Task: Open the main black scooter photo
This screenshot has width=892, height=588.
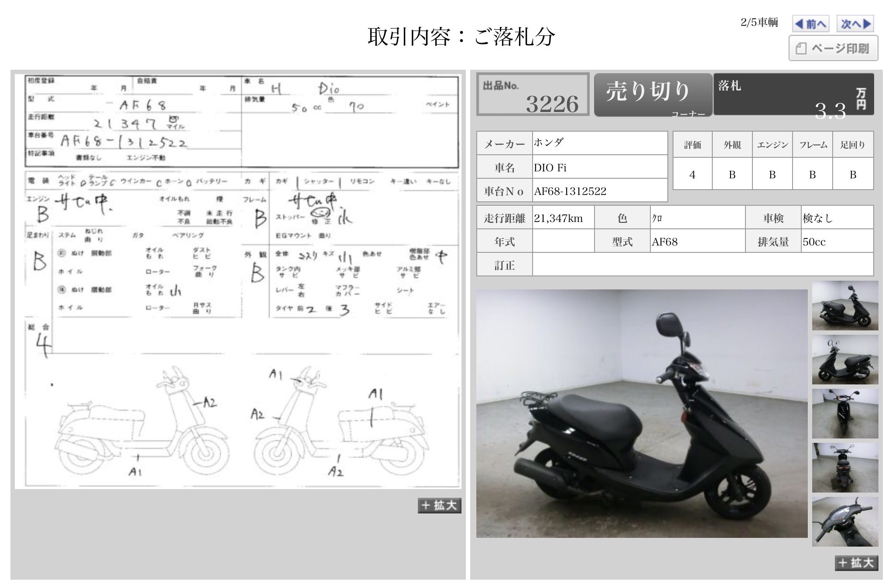Action: pos(642,413)
